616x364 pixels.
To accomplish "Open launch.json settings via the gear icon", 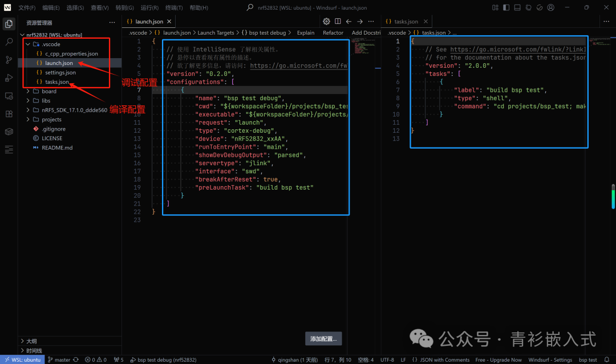I will point(326,21).
